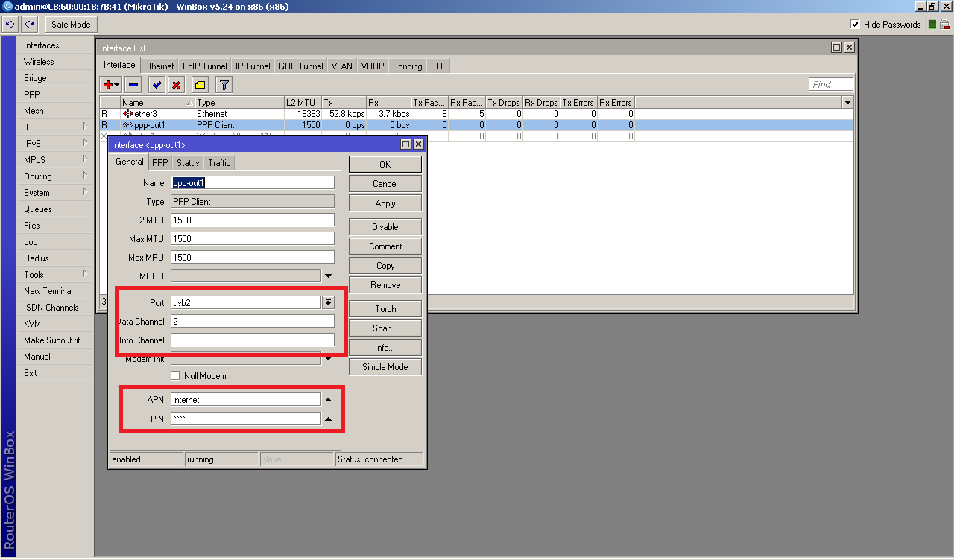Screen dimensions: 954x560
Task: Enable the Null Modem checkbox
Action: coord(176,376)
